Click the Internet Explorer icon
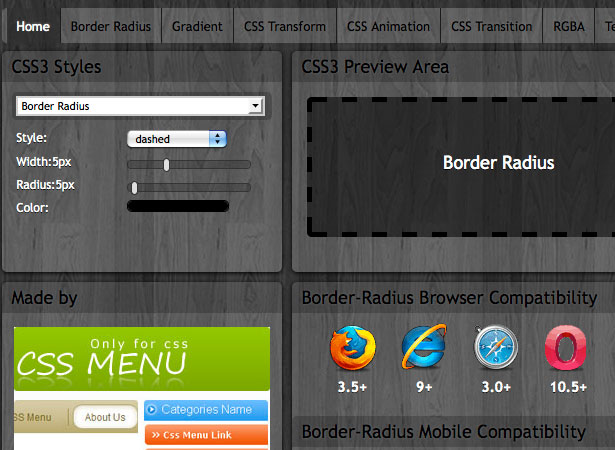615x450 pixels. click(424, 346)
